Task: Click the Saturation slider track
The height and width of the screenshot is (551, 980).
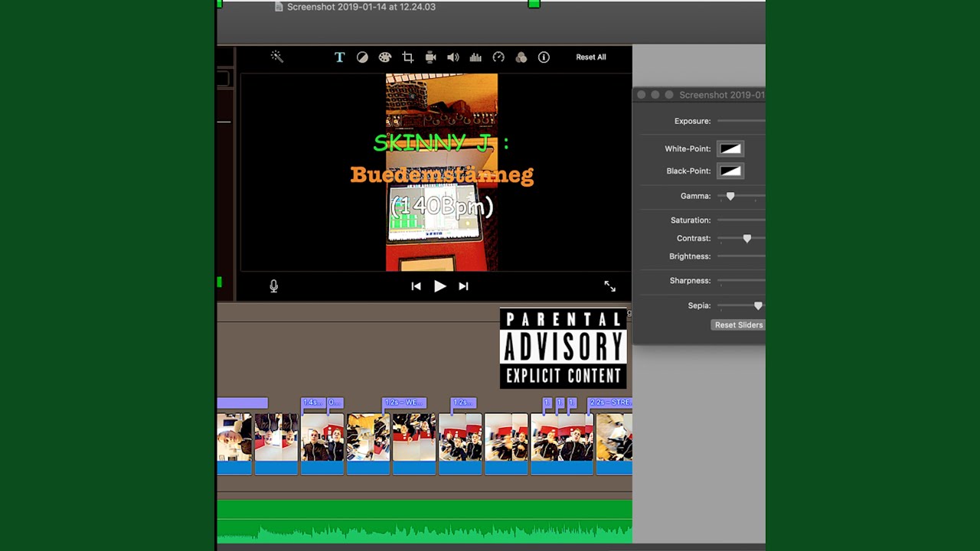Action: coord(741,220)
